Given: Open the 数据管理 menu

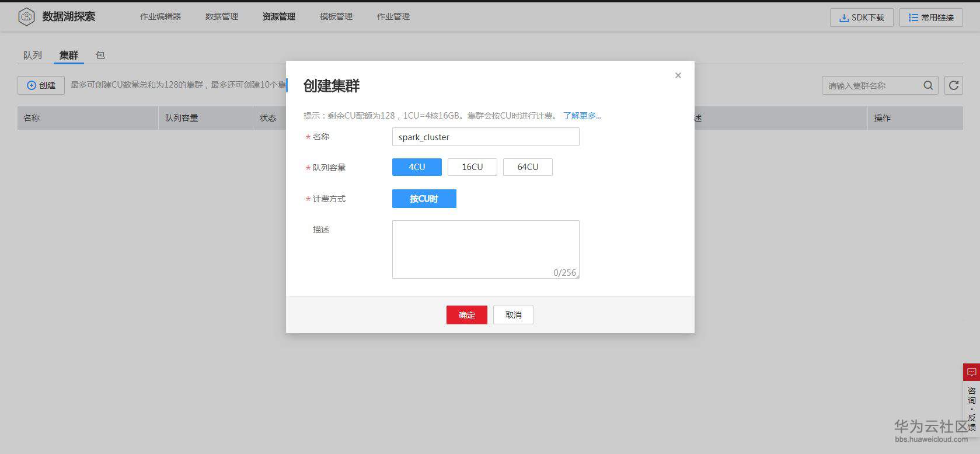Looking at the screenshot, I should (222, 16).
